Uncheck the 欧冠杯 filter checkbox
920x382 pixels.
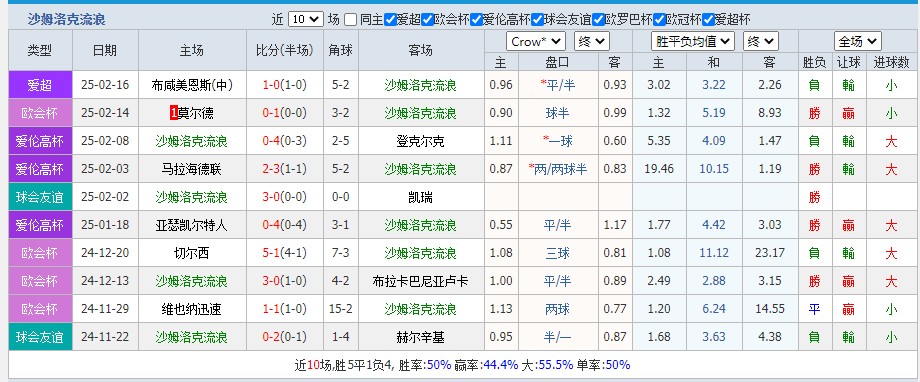coord(659,19)
